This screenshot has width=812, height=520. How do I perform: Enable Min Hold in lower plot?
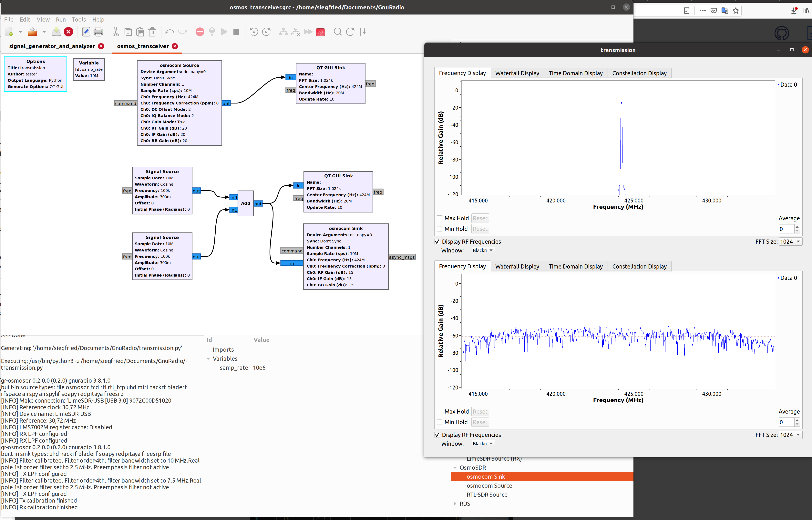[440, 422]
